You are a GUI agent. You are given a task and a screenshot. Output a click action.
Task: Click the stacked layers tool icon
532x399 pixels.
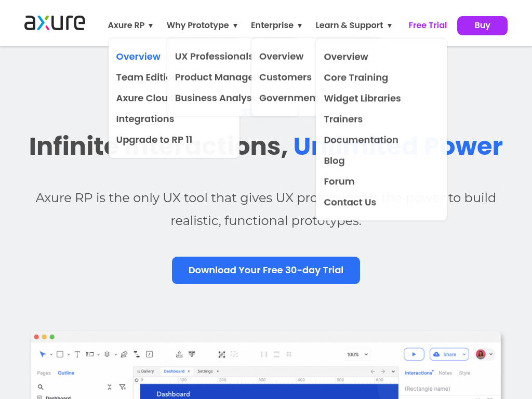pos(107,354)
